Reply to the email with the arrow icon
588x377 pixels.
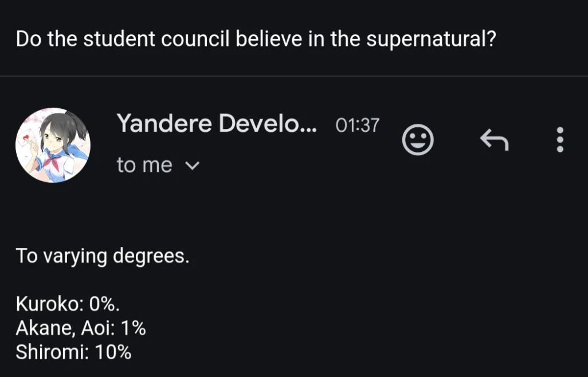pyautogui.click(x=494, y=139)
